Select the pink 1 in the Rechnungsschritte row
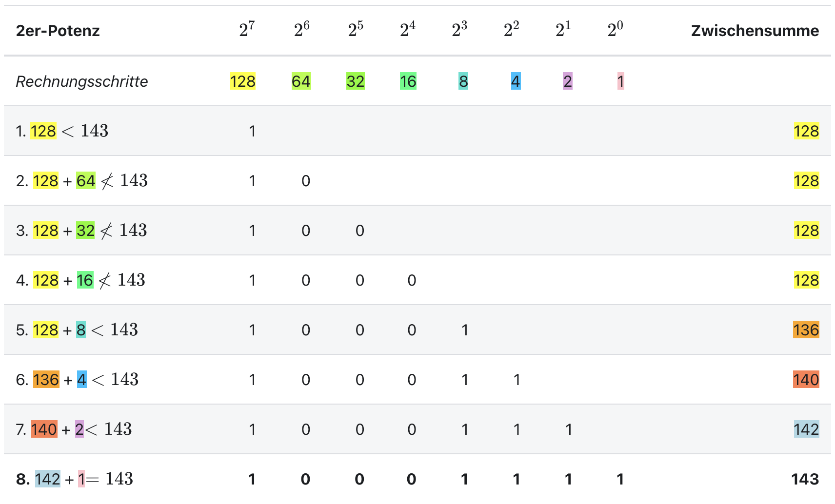 (620, 81)
